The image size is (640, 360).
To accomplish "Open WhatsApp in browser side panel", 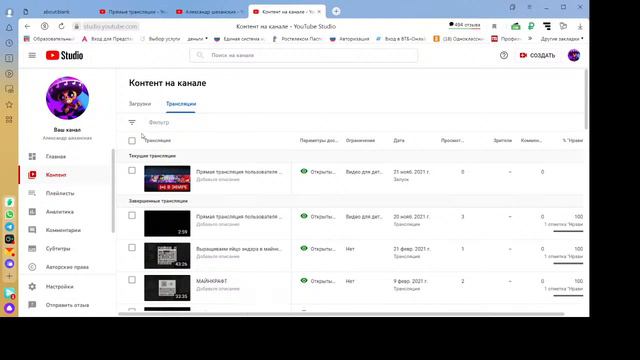I will pyautogui.click(x=9, y=214).
